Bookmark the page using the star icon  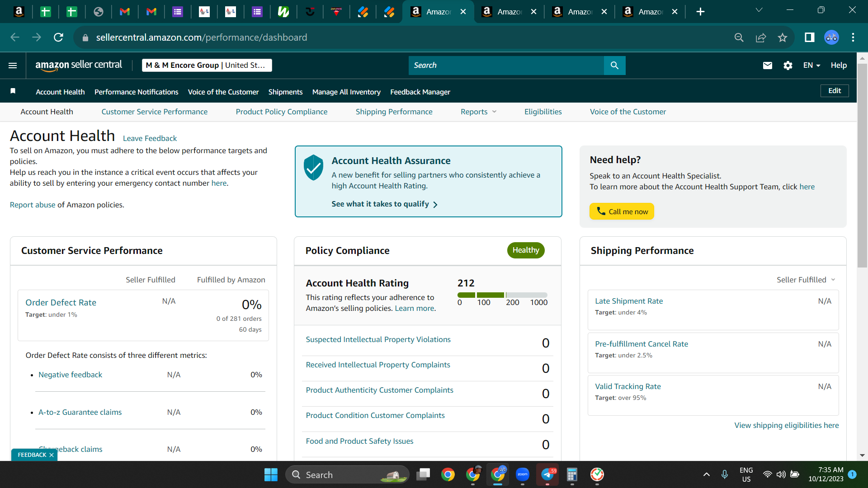pos(783,38)
